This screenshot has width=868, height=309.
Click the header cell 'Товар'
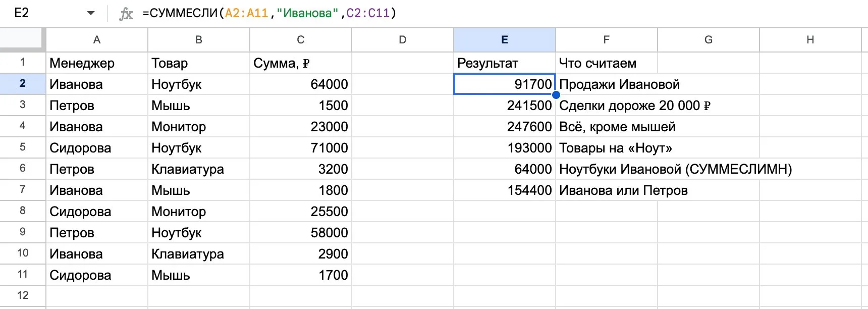[199, 63]
